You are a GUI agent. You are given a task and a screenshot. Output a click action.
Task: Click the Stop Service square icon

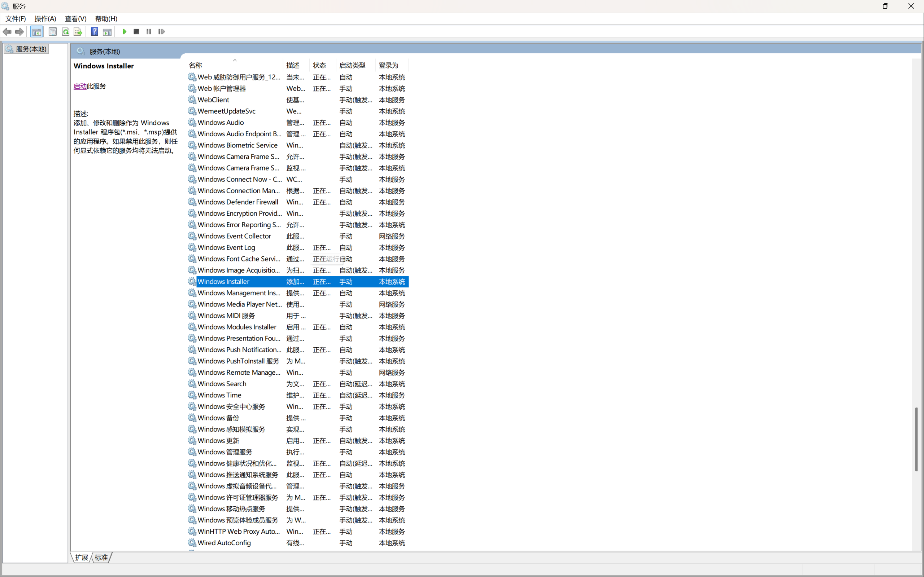[136, 32]
